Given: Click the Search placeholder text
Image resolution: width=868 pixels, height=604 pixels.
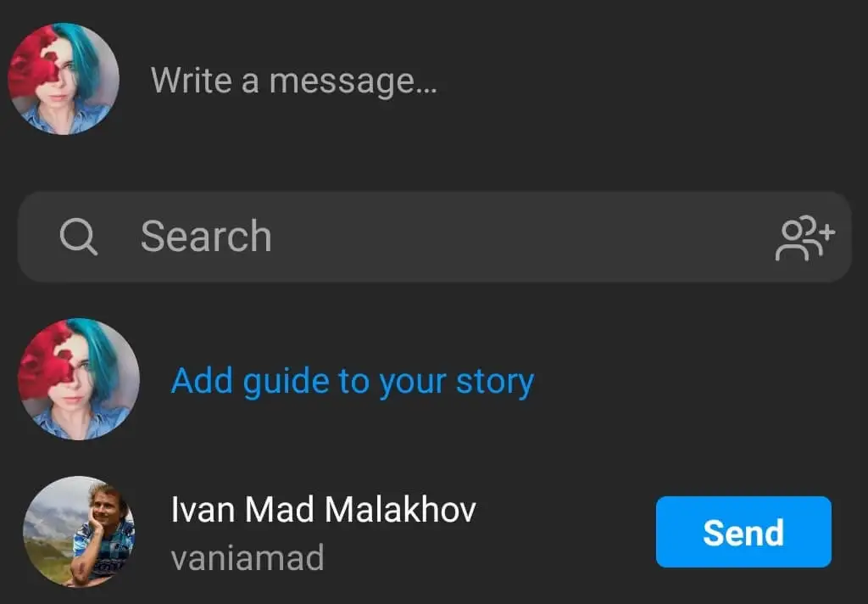Looking at the screenshot, I should [206, 237].
